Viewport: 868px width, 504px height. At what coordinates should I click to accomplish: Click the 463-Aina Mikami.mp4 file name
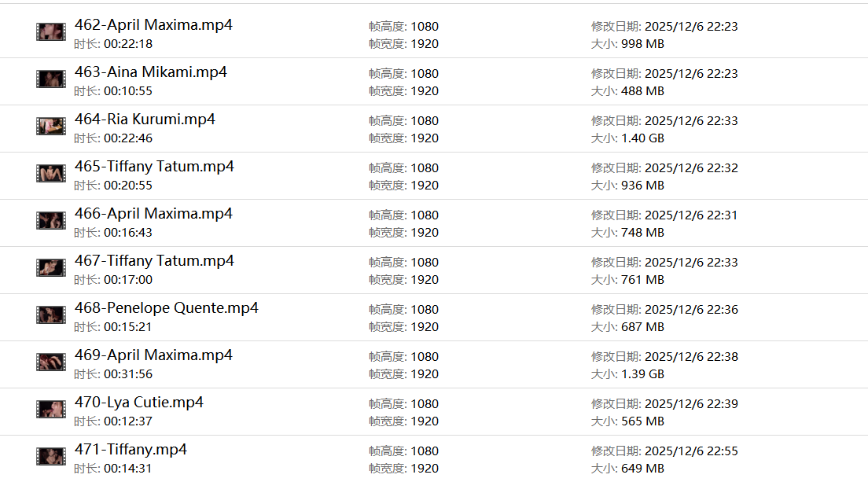tap(151, 72)
